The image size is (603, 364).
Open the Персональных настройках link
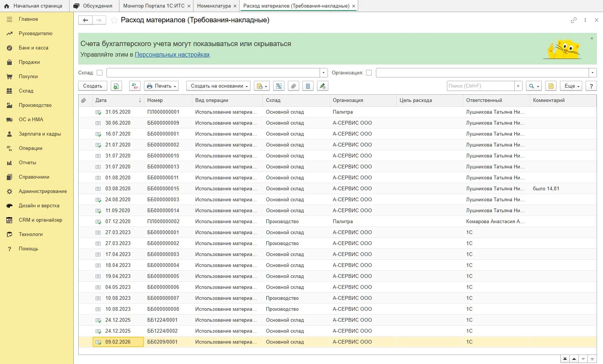click(x=172, y=55)
